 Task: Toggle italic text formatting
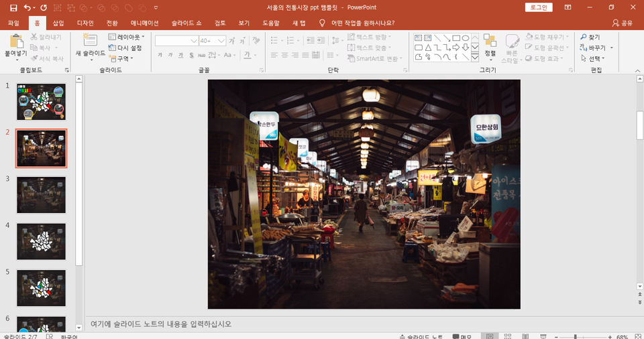(x=170, y=55)
